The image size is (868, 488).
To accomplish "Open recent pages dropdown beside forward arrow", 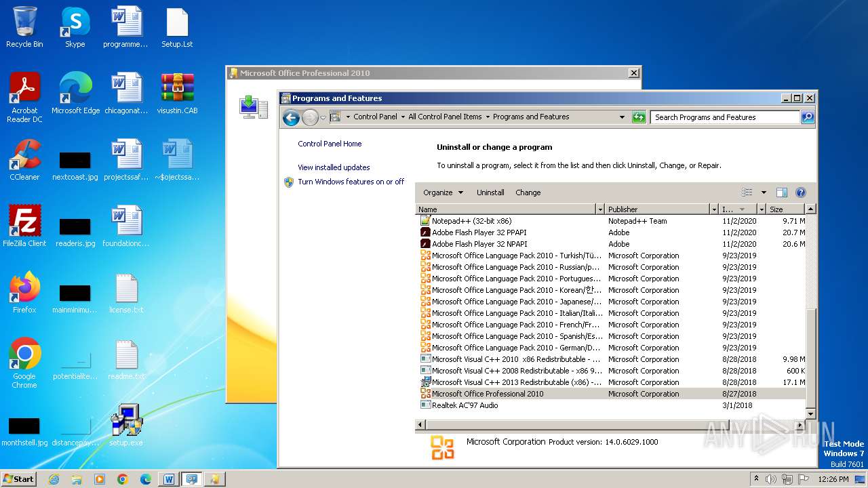I will tap(323, 117).
